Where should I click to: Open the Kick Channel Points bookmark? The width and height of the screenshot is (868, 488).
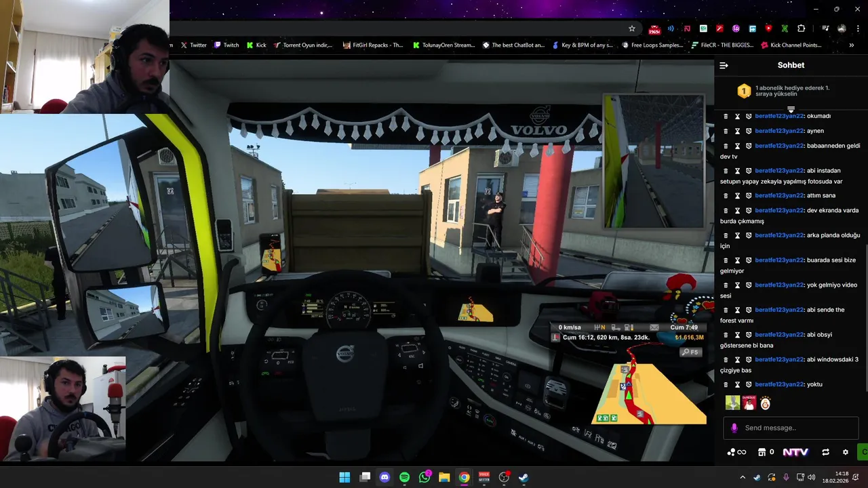tap(791, 45)
